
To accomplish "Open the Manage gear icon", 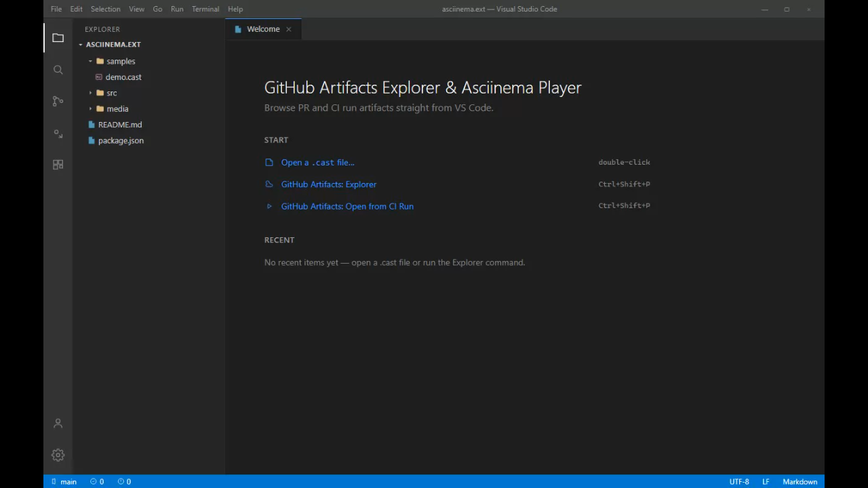I will point(58,455).
